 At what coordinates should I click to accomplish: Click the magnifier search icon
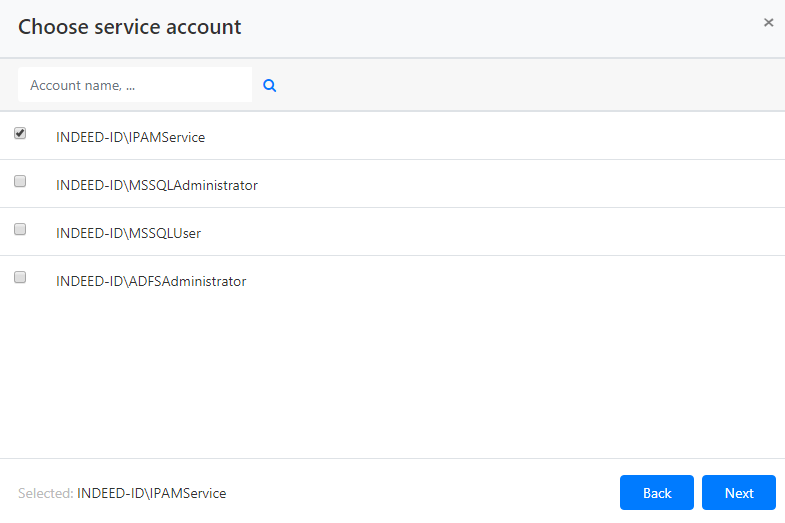point(269,86)
